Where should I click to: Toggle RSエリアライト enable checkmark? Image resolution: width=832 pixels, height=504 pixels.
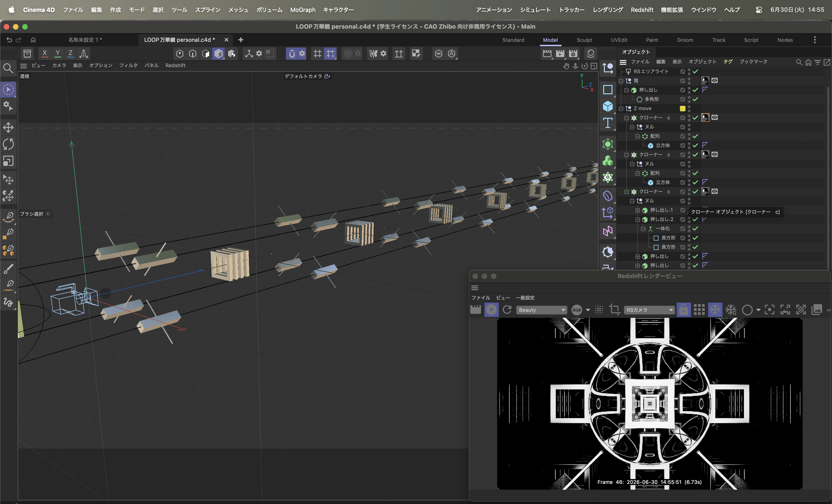tap(695, 72)
